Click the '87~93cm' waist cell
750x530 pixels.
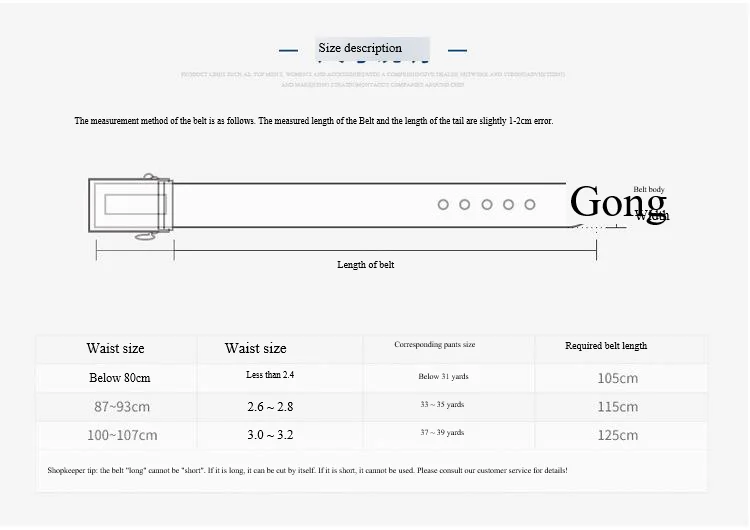click(122, 407)
